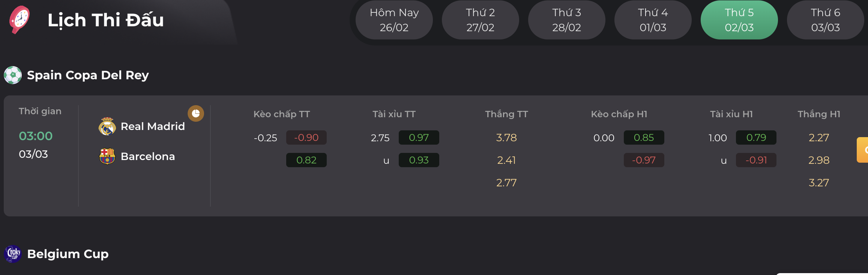Open the Thứ 3 28/02 schedule
Image resolution: width=868 pixels, height=275 pixels.
[x=566, y=20]
